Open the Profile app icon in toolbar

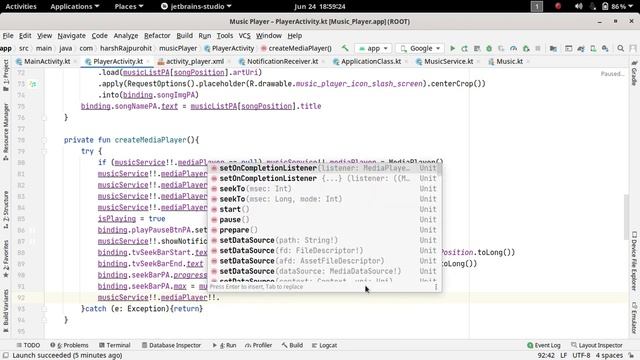click(x=513, y=48)
